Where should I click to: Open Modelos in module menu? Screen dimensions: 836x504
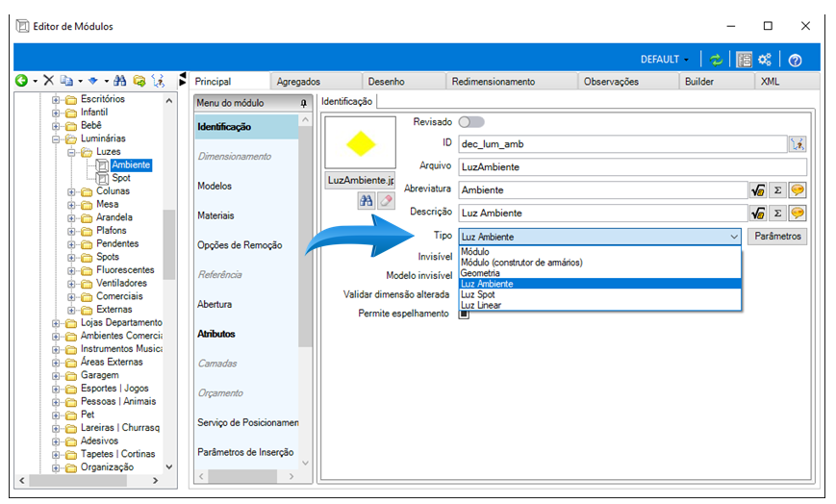tap(247, 187)
